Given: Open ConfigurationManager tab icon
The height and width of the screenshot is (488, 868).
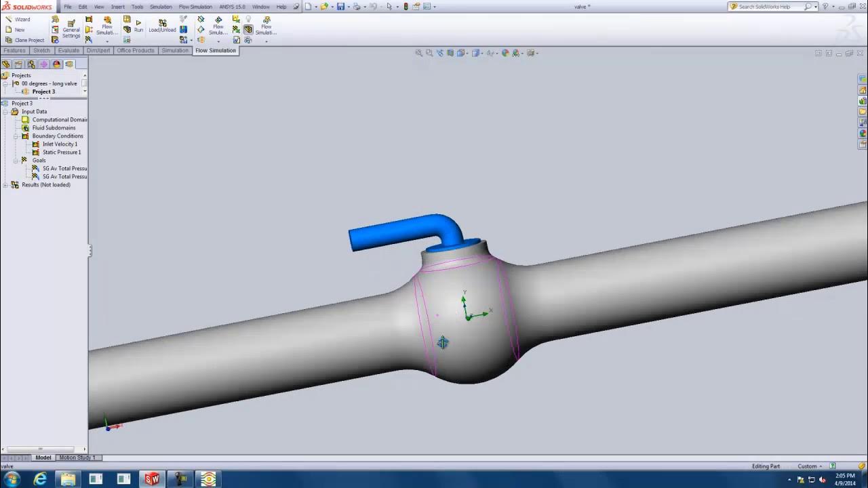Looking at the screenshot, I should pos(31,64).
